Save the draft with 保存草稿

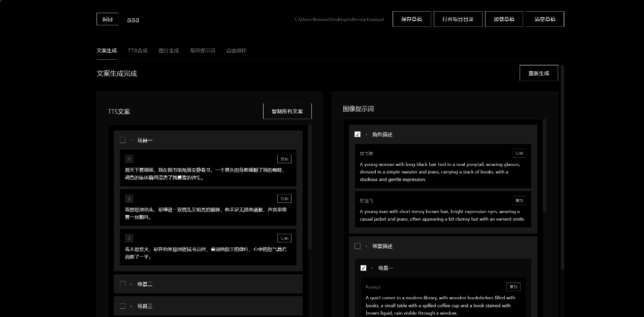coord(411,19)
